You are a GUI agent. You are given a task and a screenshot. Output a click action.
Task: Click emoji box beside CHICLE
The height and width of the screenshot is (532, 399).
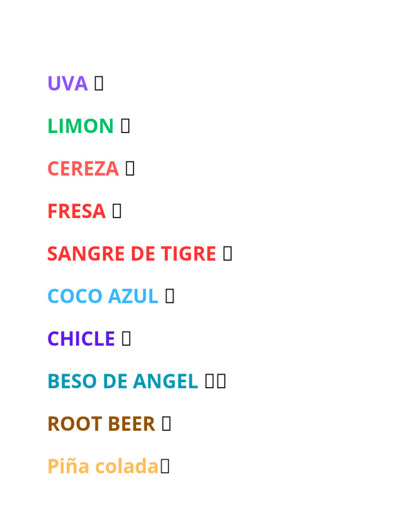tap(126, 338)
